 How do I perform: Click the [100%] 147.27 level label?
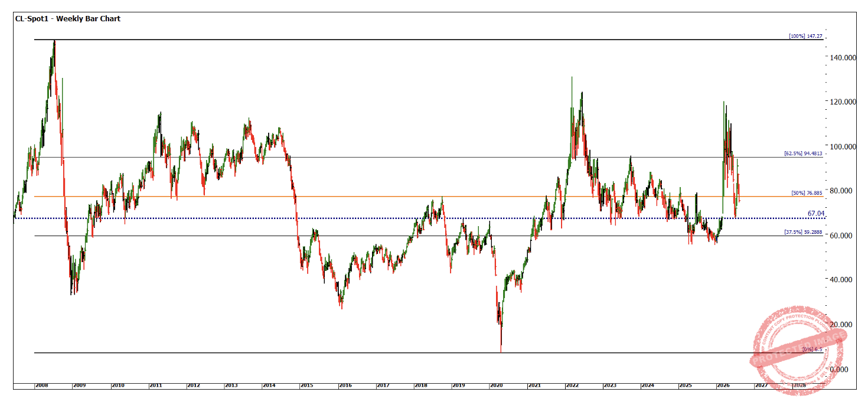point(805,36)
